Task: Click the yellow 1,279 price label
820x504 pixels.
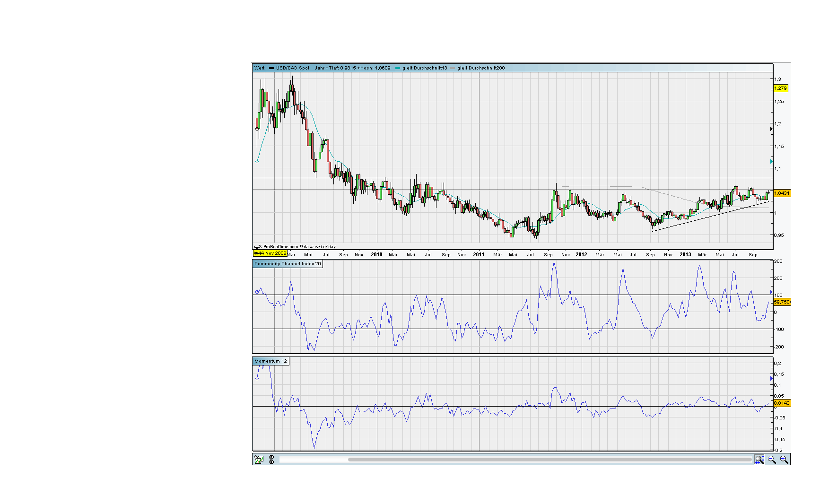Action: pos(780,88)
